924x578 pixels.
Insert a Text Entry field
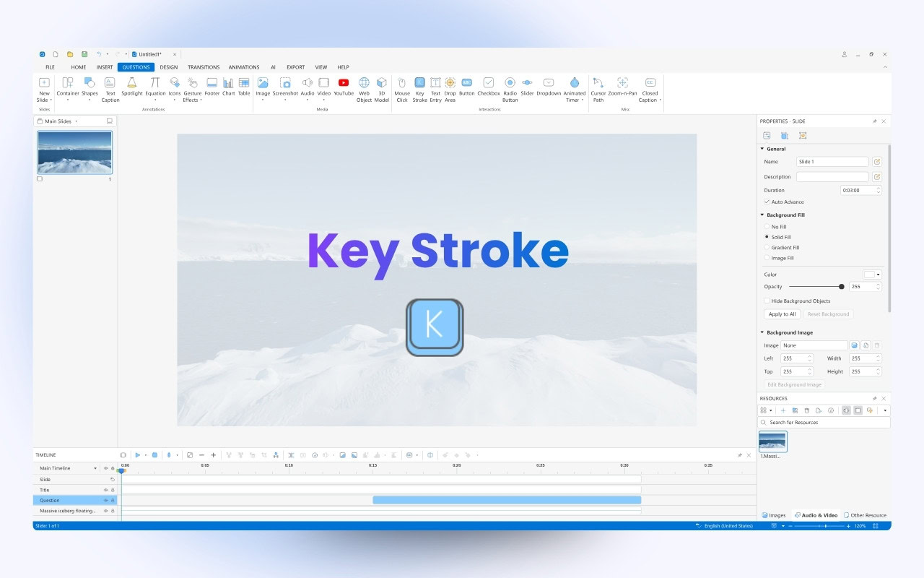point(435,90)
